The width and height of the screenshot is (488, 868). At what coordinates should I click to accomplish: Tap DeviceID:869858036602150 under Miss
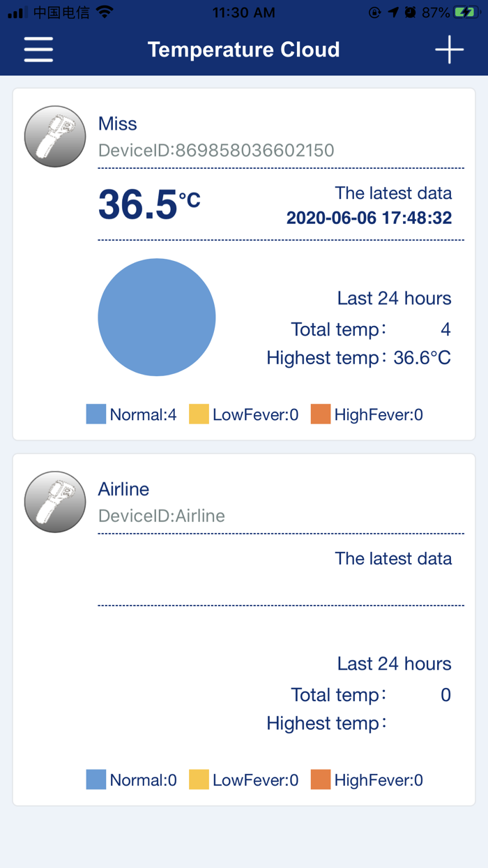point(216,149)
